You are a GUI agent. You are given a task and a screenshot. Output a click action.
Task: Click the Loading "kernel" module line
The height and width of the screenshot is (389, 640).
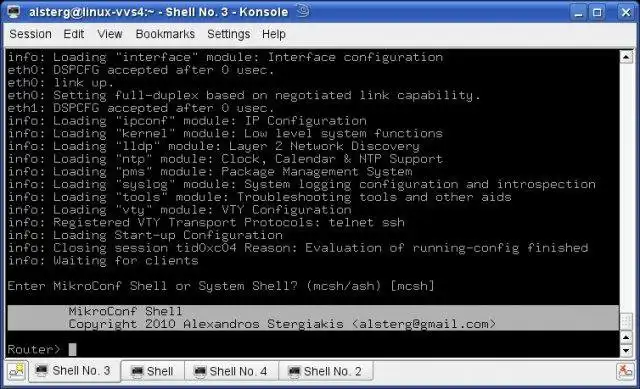click(x=225, y=133)
